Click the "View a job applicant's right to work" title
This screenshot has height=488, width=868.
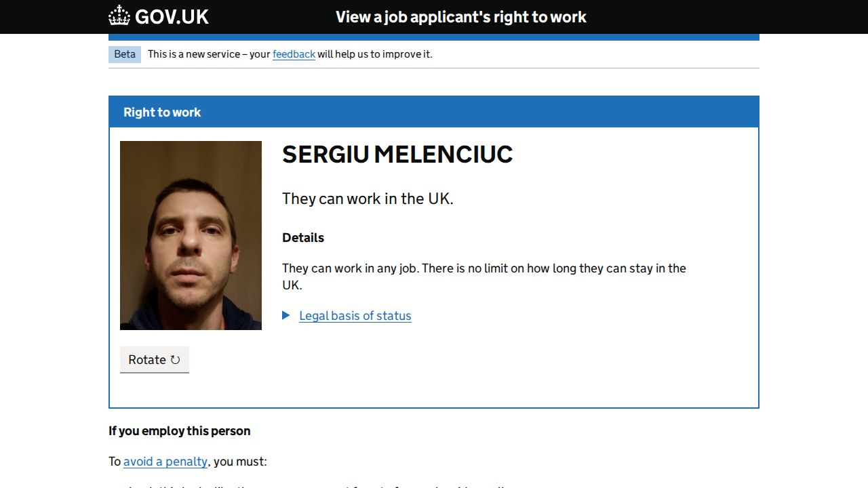[x=461, y=17]
